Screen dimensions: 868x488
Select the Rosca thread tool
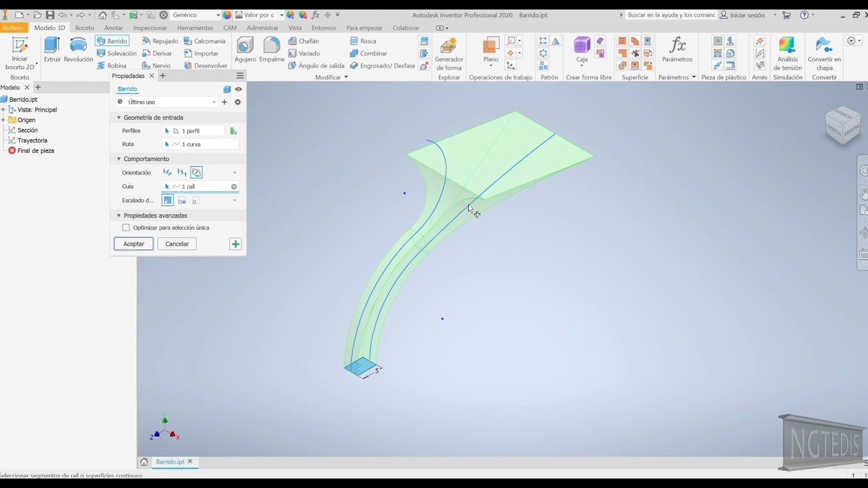363,41
